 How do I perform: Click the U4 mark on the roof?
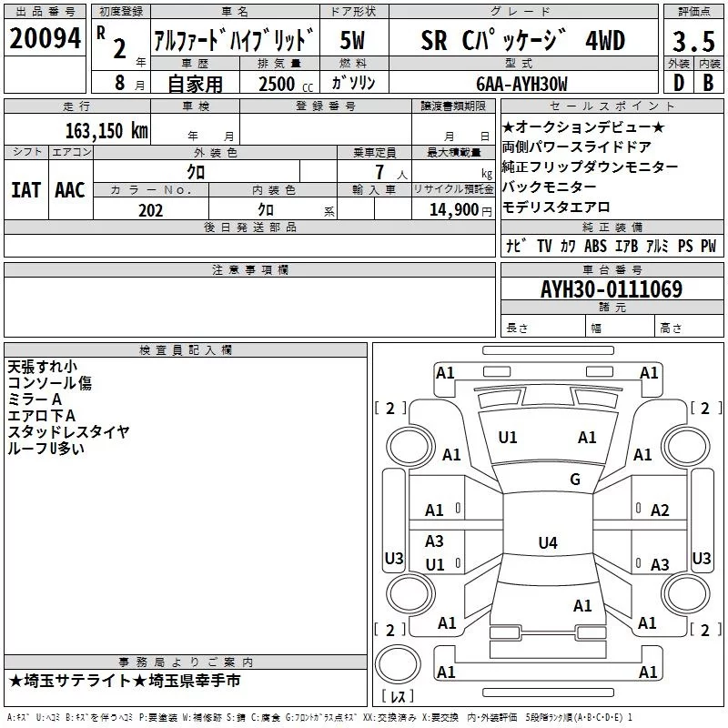coord(548,542)
